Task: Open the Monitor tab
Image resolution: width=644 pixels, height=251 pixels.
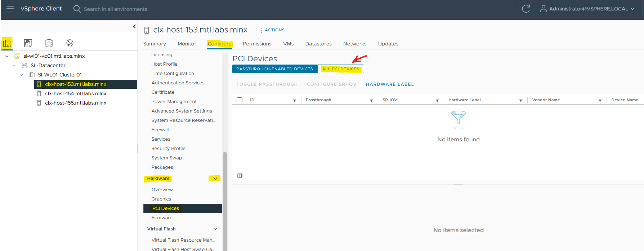Action: tap(187, 44)
